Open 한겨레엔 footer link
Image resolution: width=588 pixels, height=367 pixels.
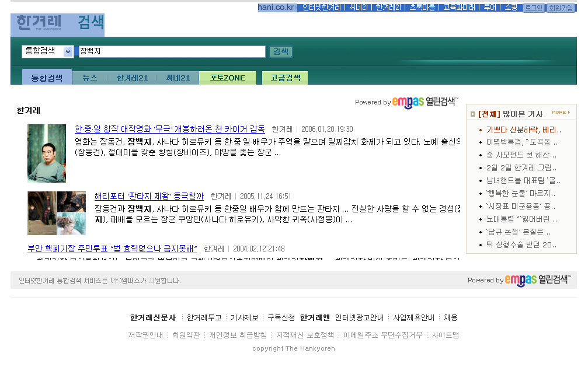[x=315, y=318]
